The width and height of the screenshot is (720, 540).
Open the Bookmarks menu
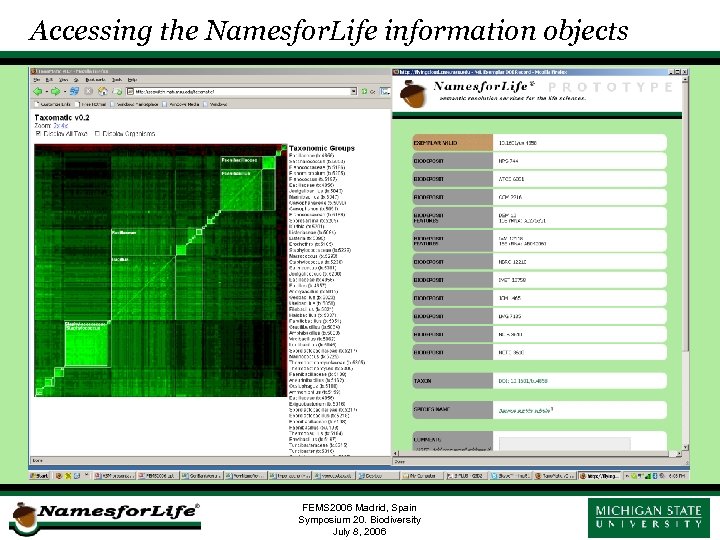(x=96, y=80)
